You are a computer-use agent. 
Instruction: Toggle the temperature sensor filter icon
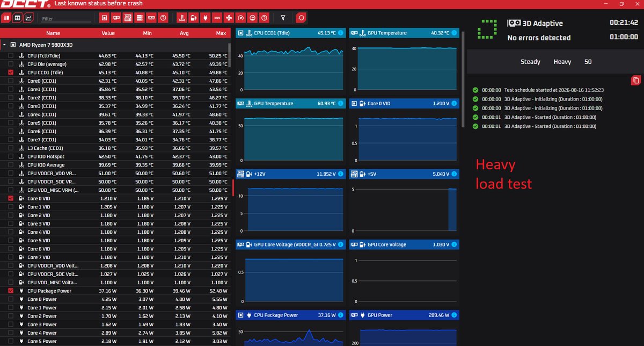182,18
